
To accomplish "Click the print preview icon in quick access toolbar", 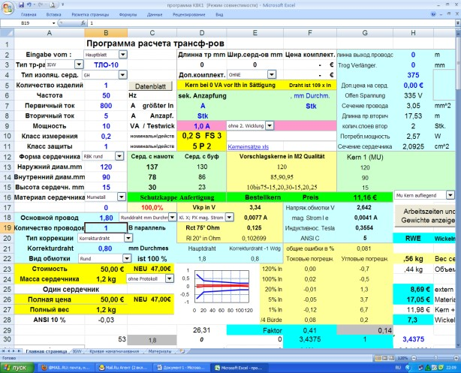I will [53, 5].
